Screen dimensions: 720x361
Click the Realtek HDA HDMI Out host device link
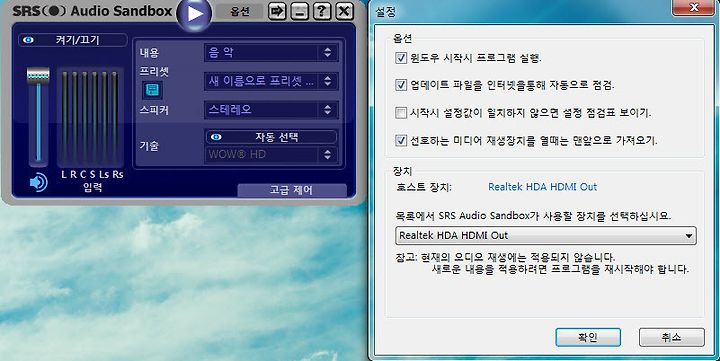tap(542, 187)
